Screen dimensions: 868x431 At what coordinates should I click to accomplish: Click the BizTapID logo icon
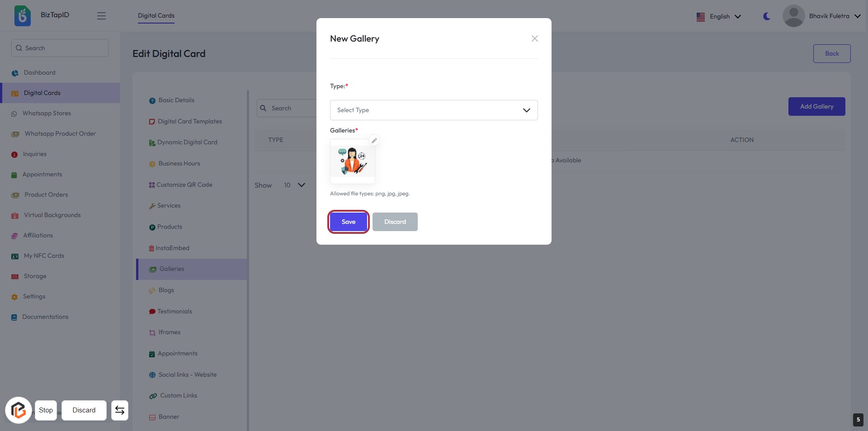click(23, 16)
